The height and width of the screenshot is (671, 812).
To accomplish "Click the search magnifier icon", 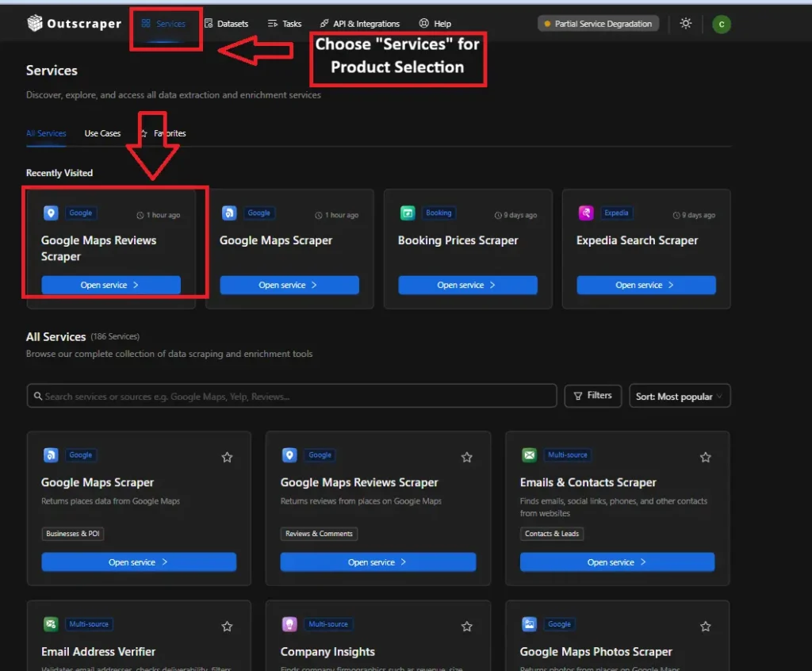I will (x=38, y=396).
